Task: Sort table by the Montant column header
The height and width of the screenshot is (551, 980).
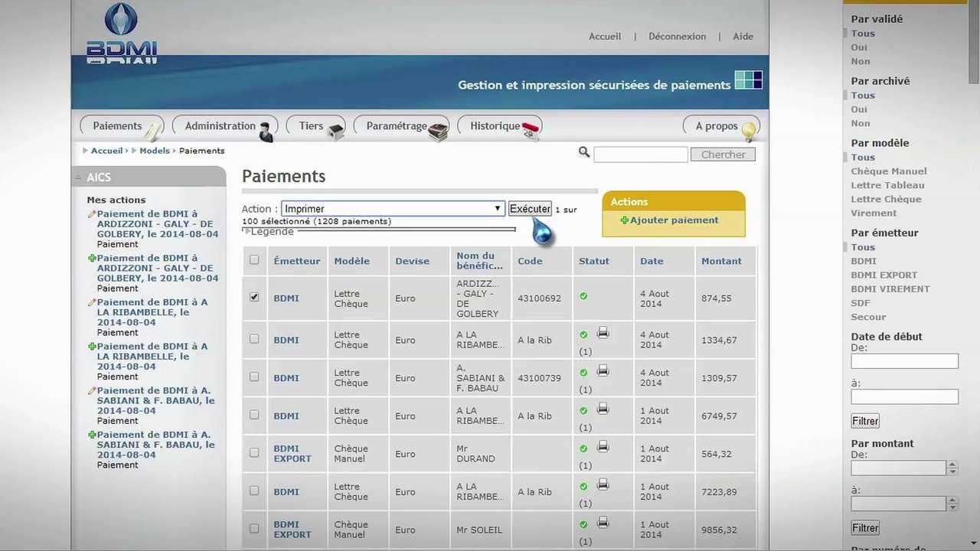Action: click(x=721, y=261)
